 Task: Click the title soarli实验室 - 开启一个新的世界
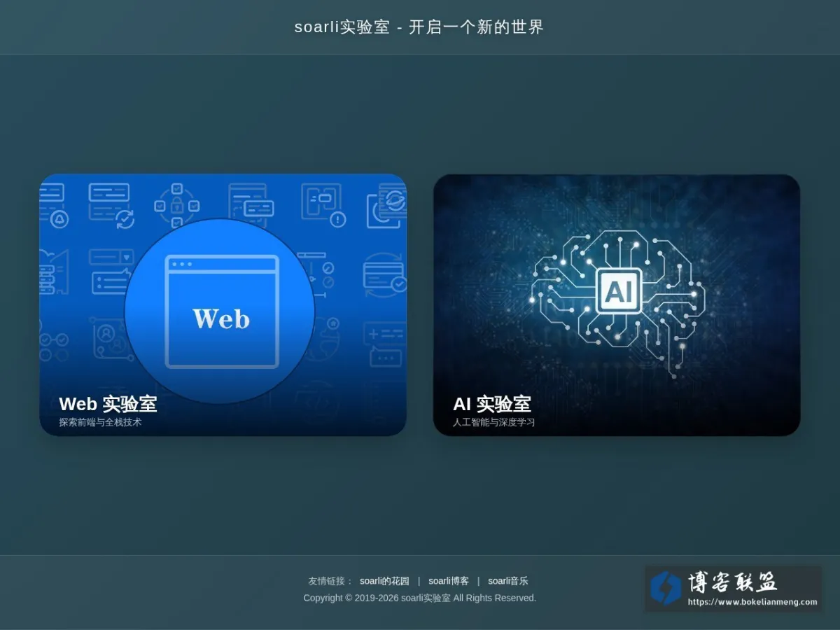[419, 27]
